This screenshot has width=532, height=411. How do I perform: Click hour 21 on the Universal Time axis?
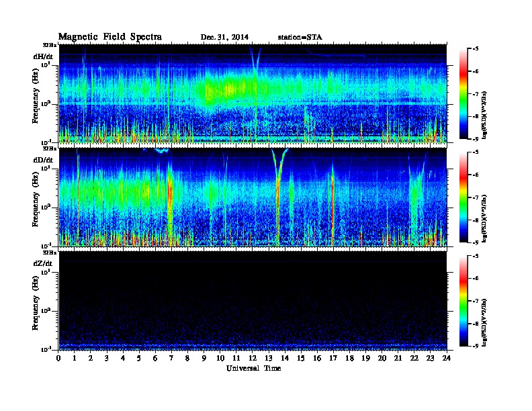pos(398,358)
